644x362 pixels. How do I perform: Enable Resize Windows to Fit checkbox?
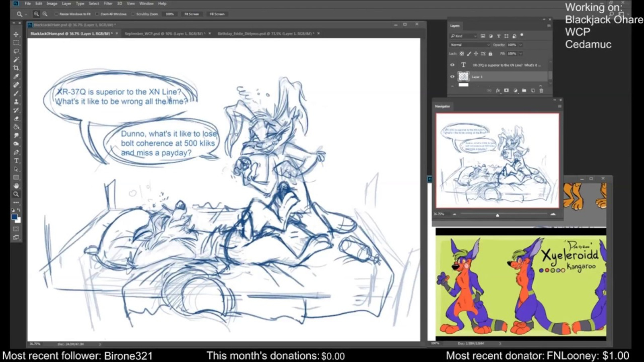57,14
